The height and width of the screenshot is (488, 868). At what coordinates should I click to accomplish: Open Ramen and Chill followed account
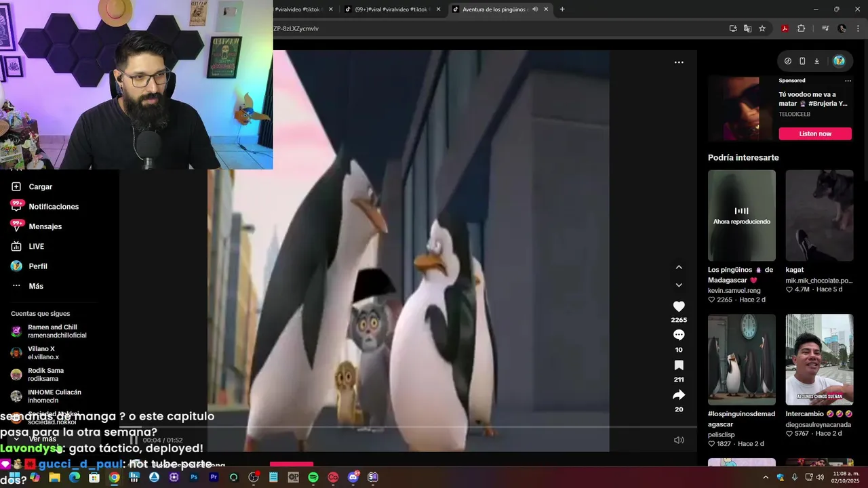49,331
